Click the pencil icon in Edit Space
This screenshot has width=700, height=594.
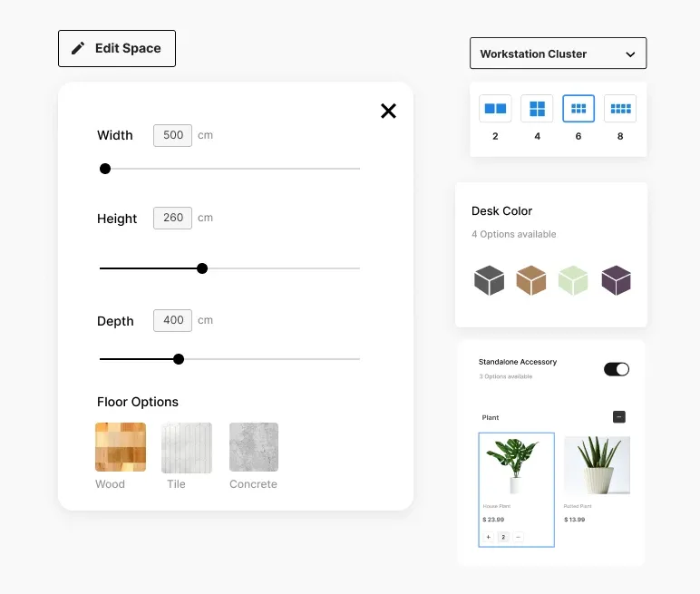78,48
